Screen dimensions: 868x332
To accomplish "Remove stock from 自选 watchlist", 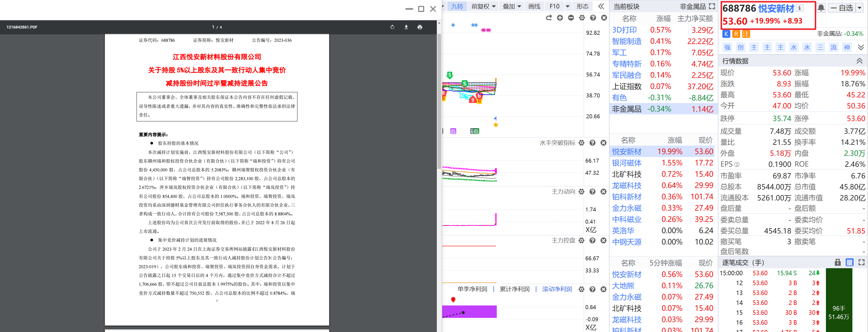I will tap(842, 8).
